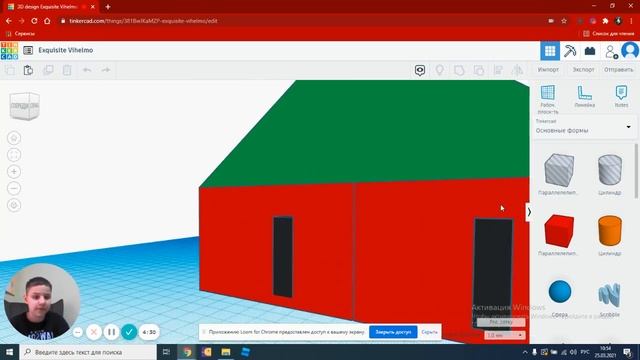Toggle the orthographic/perspective view button

[14, 205]
